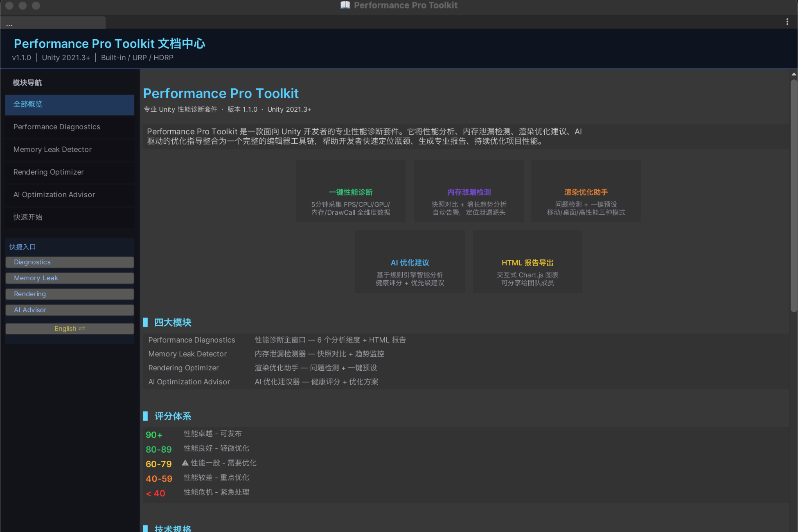Click the 40-59 score label

coord(159,479)
